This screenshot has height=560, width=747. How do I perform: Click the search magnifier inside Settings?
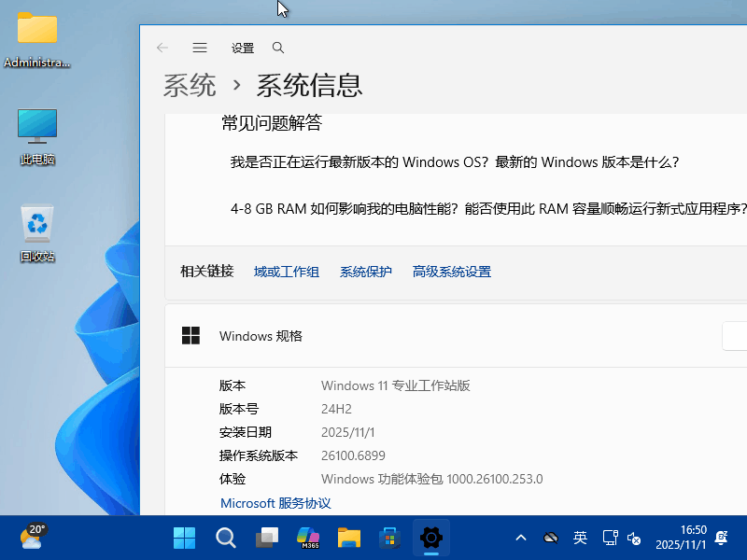277,48
